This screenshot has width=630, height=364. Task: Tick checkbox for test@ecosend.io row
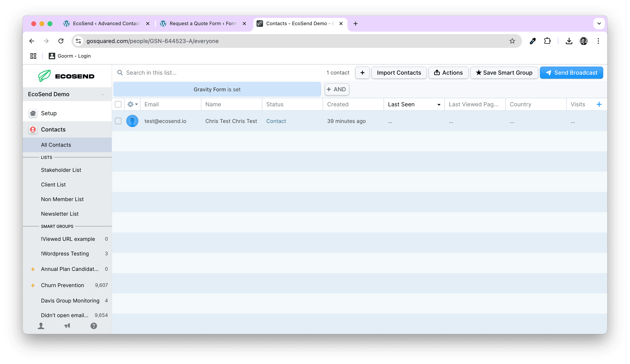pos(118,121)
